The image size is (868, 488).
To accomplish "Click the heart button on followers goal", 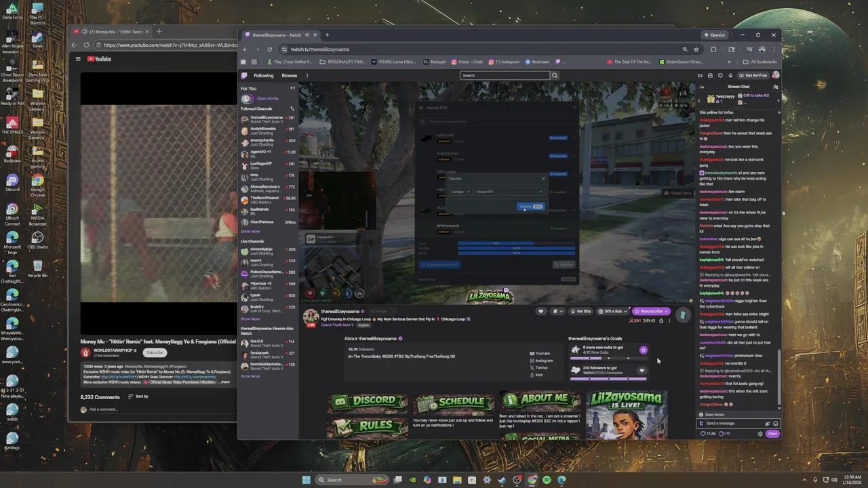I will click(x=642, y=371).
